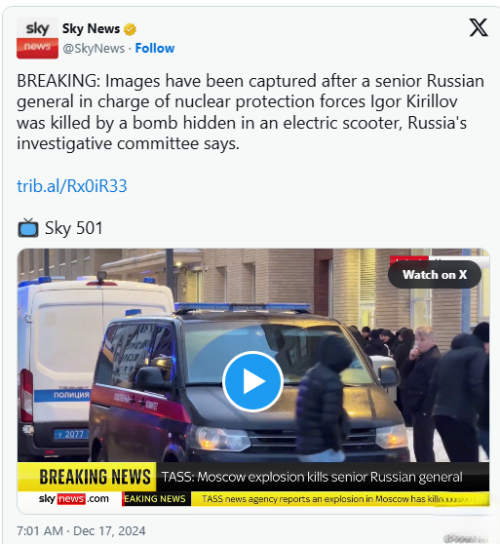Play the embedded Sky News video
Image resolution: width=500 pixels, height=544 pixels.
click(x=253, y=381)
